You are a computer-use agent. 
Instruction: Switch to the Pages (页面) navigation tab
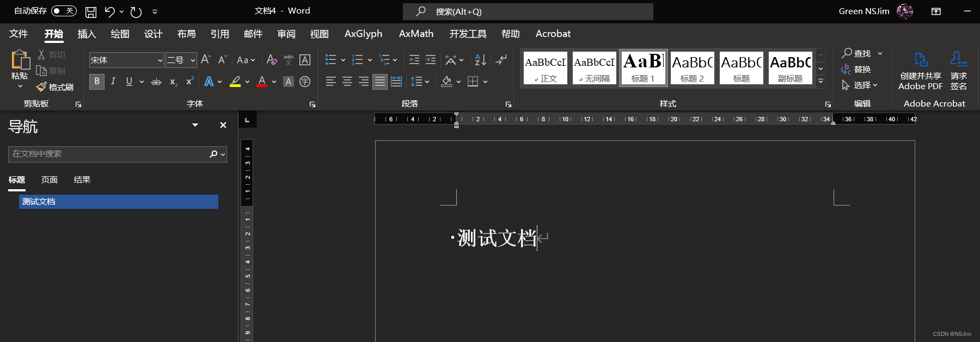tap(50, 180)
